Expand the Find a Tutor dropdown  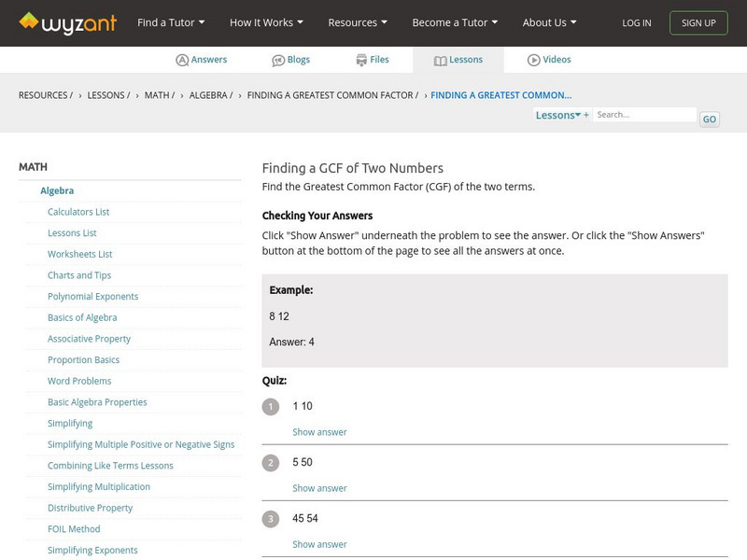[x=171, y=22]
